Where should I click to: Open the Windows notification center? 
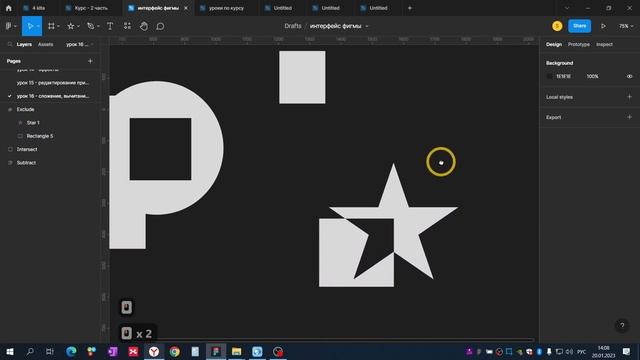click(x=627, y=351)
